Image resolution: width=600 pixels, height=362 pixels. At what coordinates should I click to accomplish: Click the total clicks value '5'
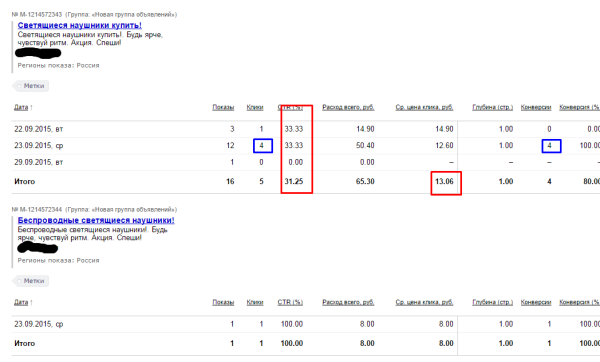coord(261,181)
